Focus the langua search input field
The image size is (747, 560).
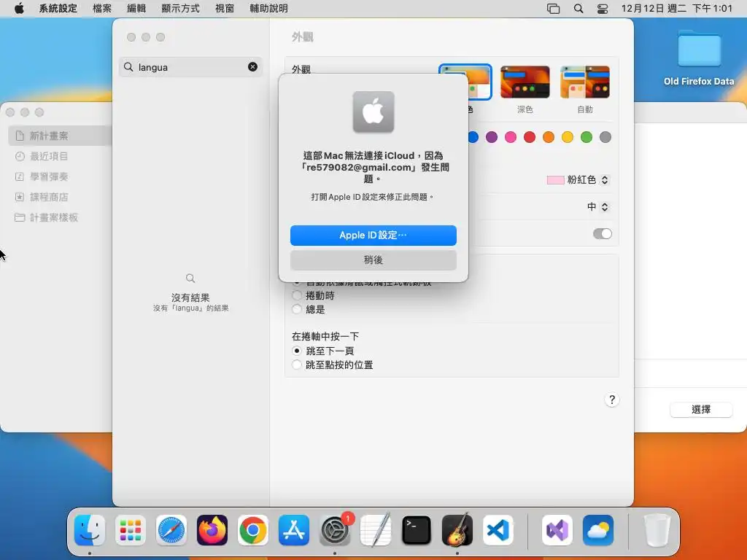[190, 67]
